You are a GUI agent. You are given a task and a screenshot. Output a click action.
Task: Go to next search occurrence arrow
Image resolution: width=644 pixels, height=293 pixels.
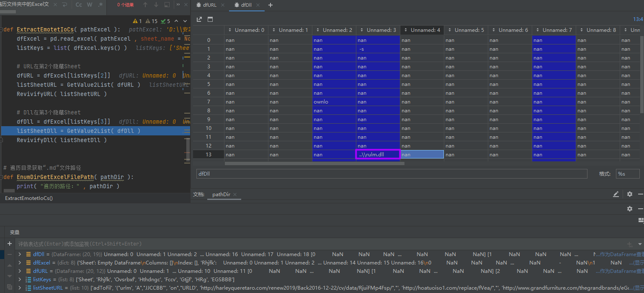point(156,5)
